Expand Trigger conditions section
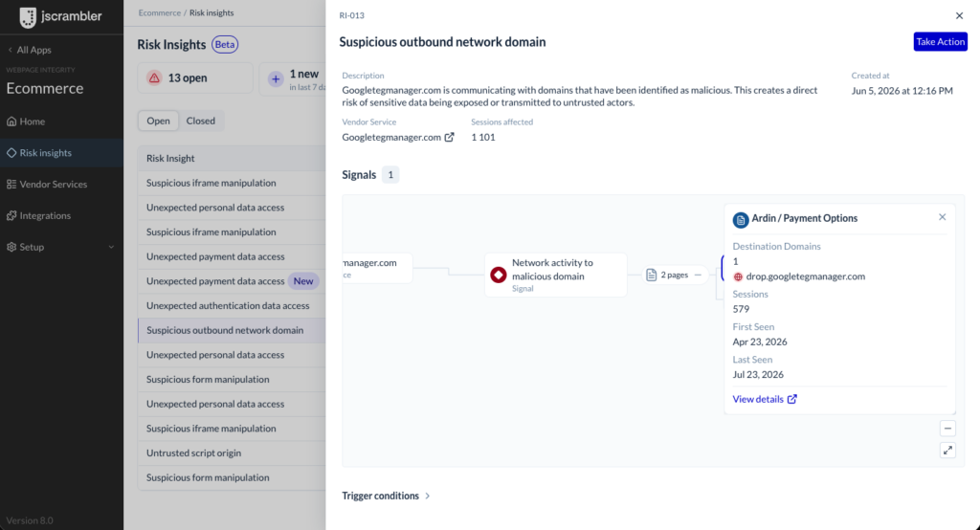Screen dimensions: 980x530 tap(386, 496)
